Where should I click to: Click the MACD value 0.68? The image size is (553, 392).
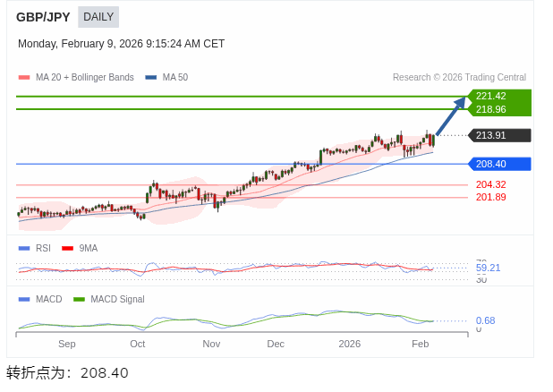pos(485,320)
